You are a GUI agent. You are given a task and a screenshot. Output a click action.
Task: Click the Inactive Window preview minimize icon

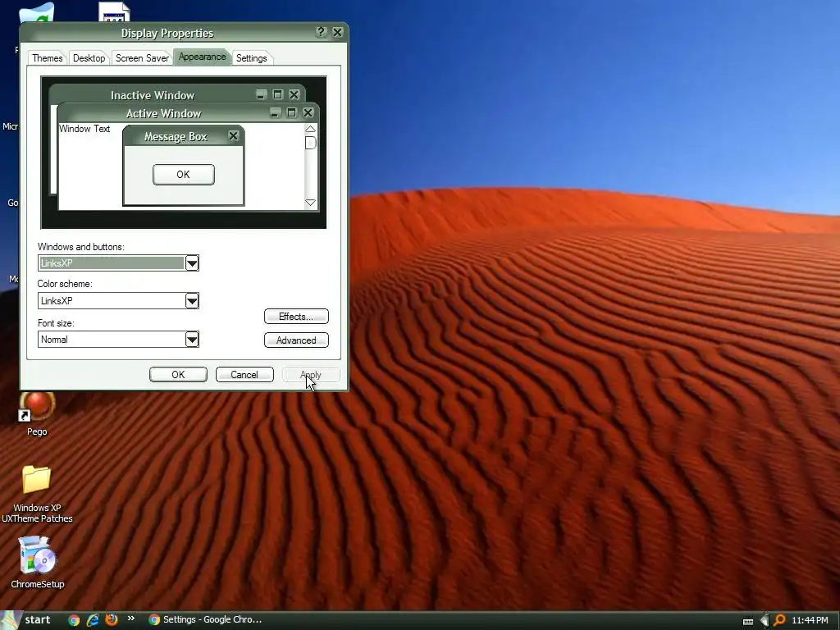pyautogui.click(x=261, y=95)
